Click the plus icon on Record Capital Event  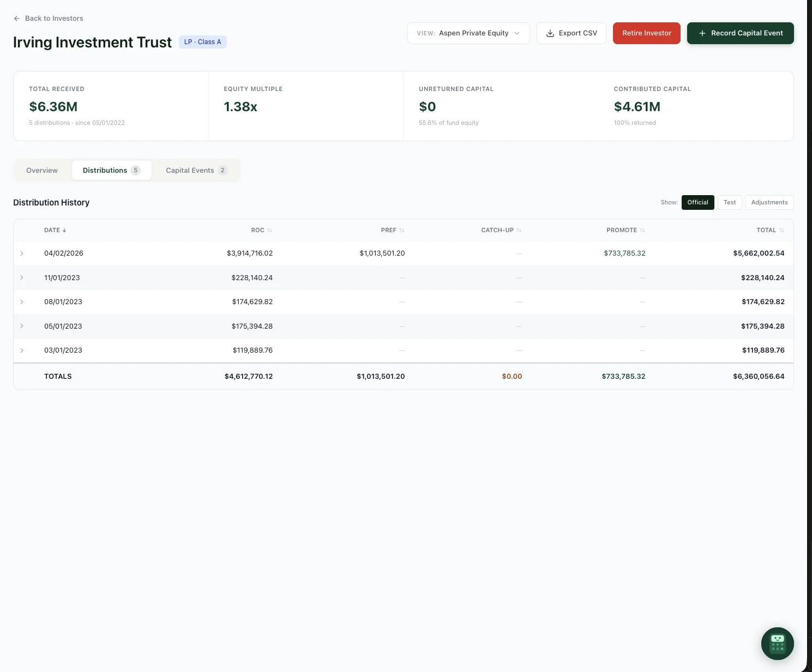[x=702, y=33]
